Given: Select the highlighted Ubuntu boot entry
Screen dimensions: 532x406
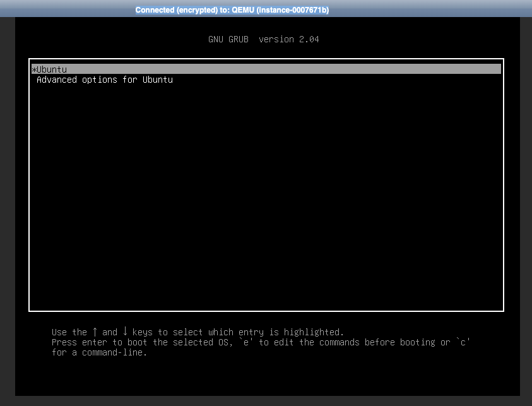Looking at the screenshot, I should click(x=266, y=69).
